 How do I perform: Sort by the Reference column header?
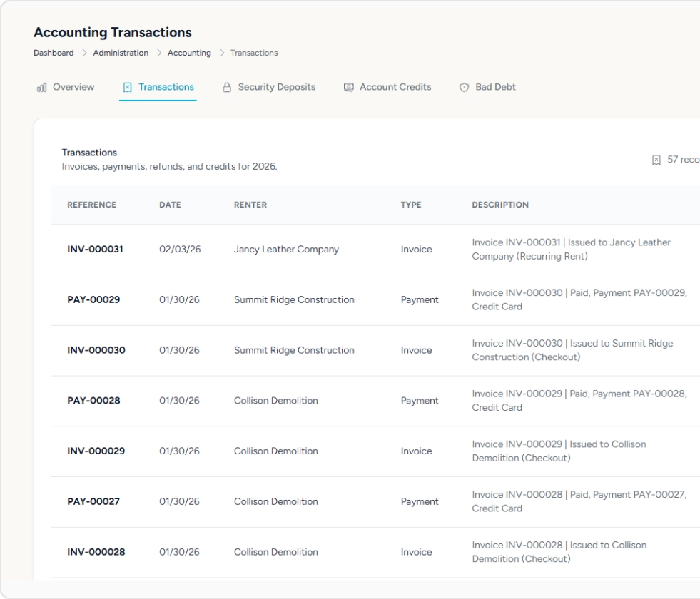(91, 205)
